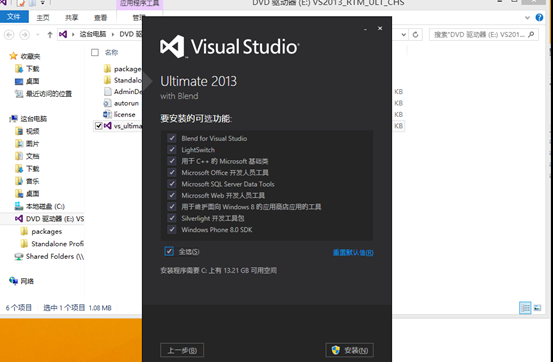The width and height of the screenshot is (553, 362).
Task: Click the 上一步 back button
Action: pyautogui.click(x=182, y=350)
